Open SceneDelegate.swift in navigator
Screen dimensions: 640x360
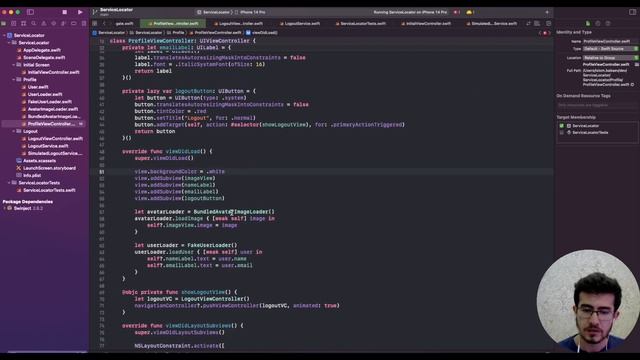[x=44, y=58]
